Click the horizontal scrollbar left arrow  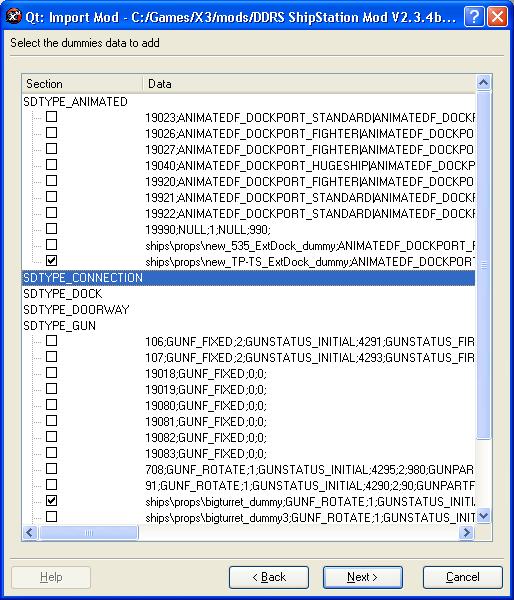(30, 532)
